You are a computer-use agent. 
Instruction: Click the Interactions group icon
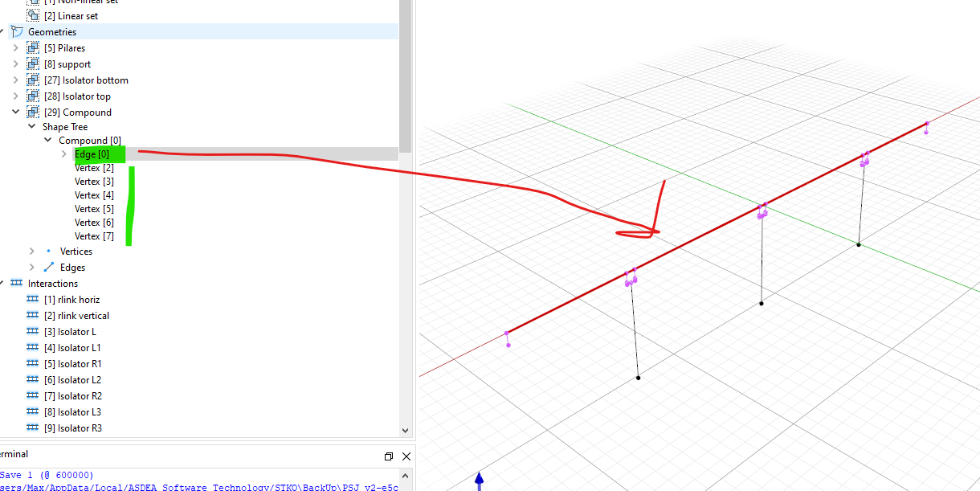(x=17, y=284)
